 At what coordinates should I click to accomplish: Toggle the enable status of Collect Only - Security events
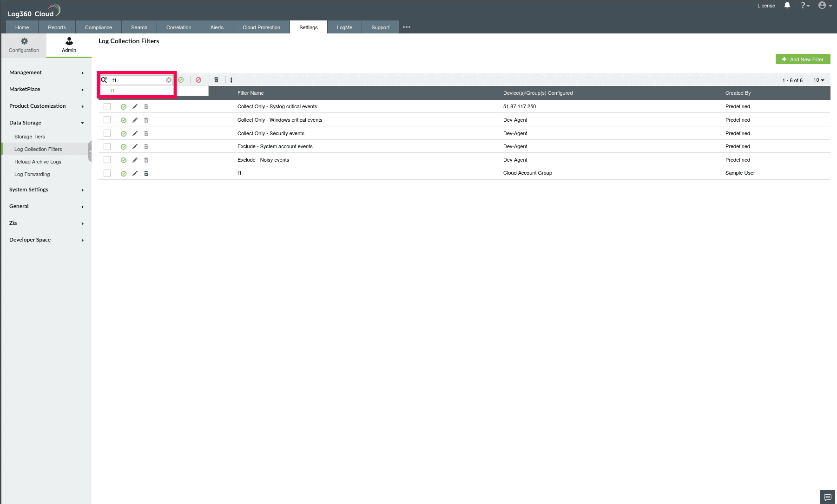point(124,133)
